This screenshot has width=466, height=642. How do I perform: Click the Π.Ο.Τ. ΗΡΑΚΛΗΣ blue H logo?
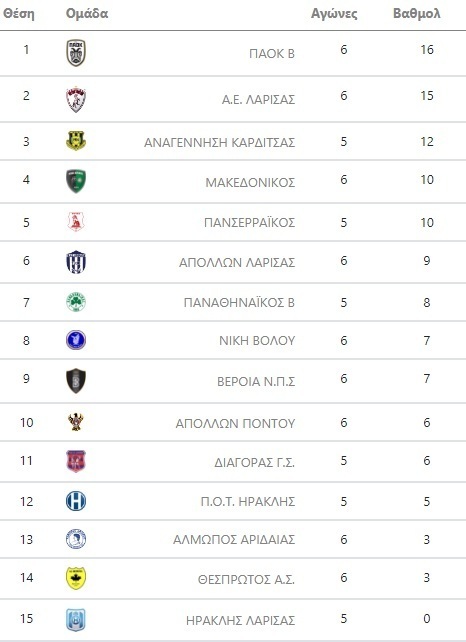tap(76, 501)
